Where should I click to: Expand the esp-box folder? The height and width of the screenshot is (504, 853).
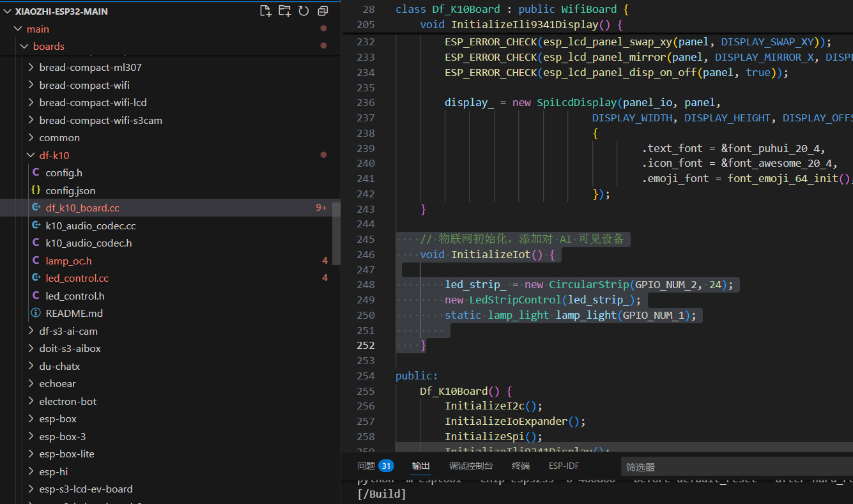[x=32, y=418]
